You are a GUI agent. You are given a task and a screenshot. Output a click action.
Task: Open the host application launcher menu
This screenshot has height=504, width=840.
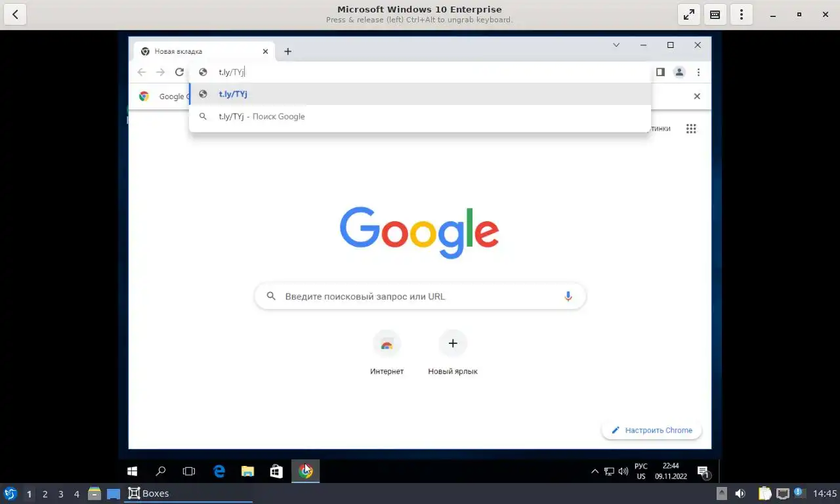10,493
